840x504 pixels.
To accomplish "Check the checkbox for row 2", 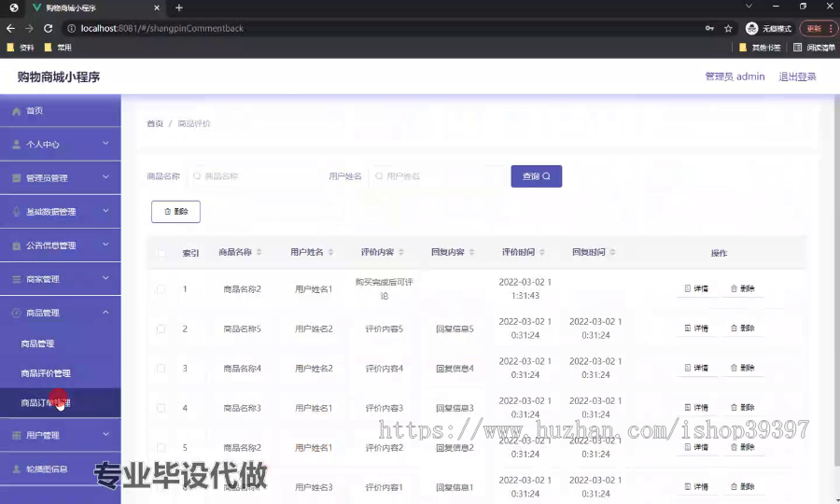I will [161, 329].
